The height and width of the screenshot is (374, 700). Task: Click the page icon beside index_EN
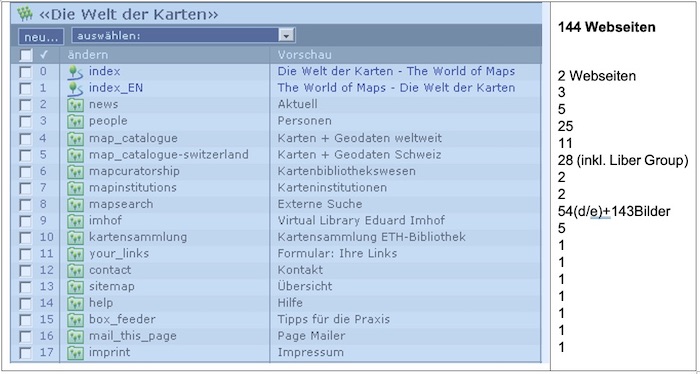tap(75, 88)
